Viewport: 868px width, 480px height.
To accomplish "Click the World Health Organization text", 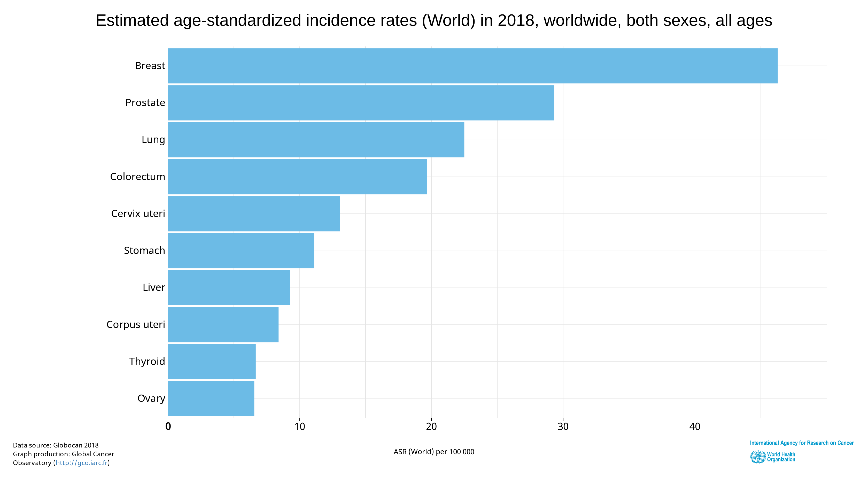I will coord(781,457).
